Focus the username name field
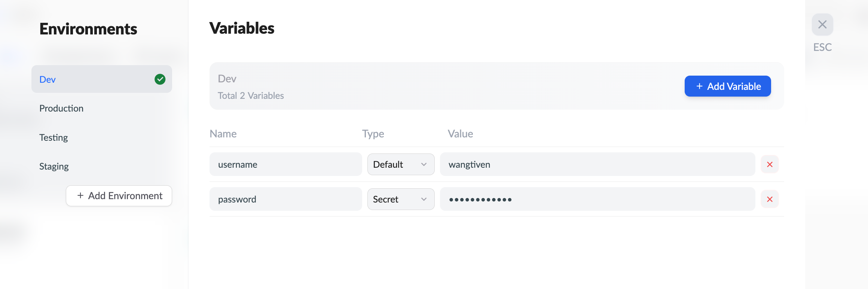 point(285,164)
